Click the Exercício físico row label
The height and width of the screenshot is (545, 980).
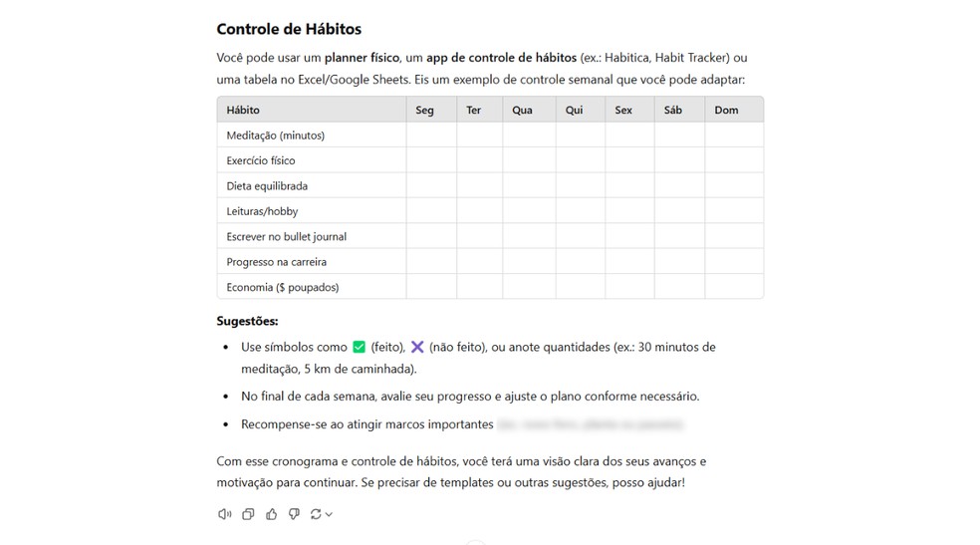coord(261,160)
